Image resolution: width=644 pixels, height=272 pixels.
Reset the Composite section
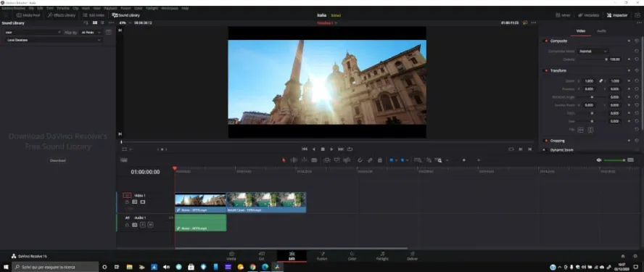click(x=637, y=41)
